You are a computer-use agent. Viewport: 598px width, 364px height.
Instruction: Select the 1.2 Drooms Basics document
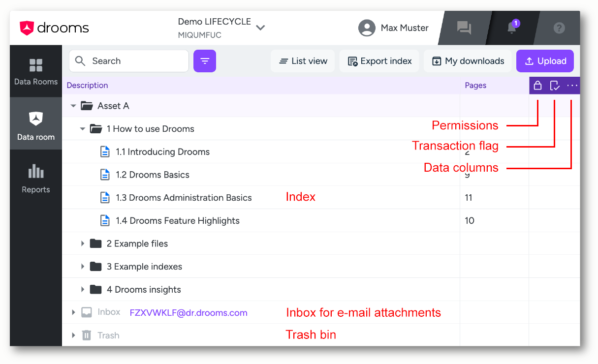(x=153, y=175)
